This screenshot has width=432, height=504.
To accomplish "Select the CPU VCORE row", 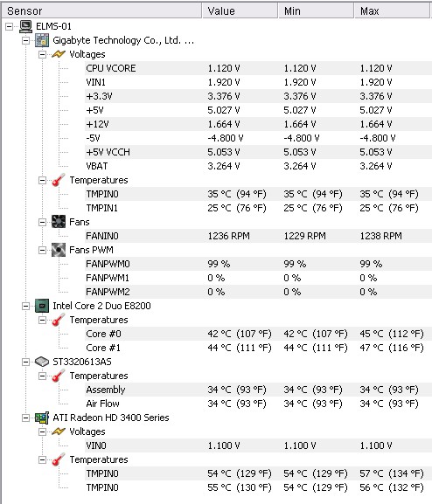I will pos(258,68).
